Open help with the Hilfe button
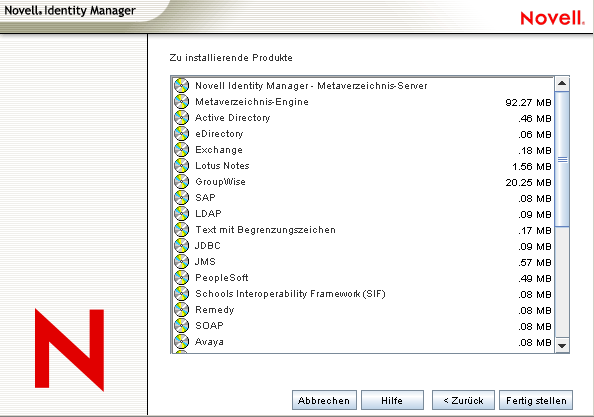Screen dimensions: 594x417 [x=392, y=400]
